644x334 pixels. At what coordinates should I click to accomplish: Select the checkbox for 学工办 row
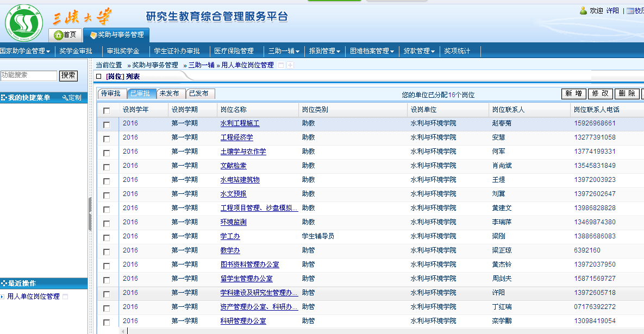point(107,237)
